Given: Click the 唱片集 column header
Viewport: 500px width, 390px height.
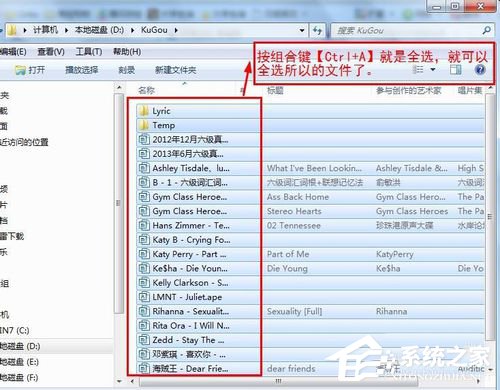Looking at the screenshot, I should pyautogui.click(x=470, y=90).
